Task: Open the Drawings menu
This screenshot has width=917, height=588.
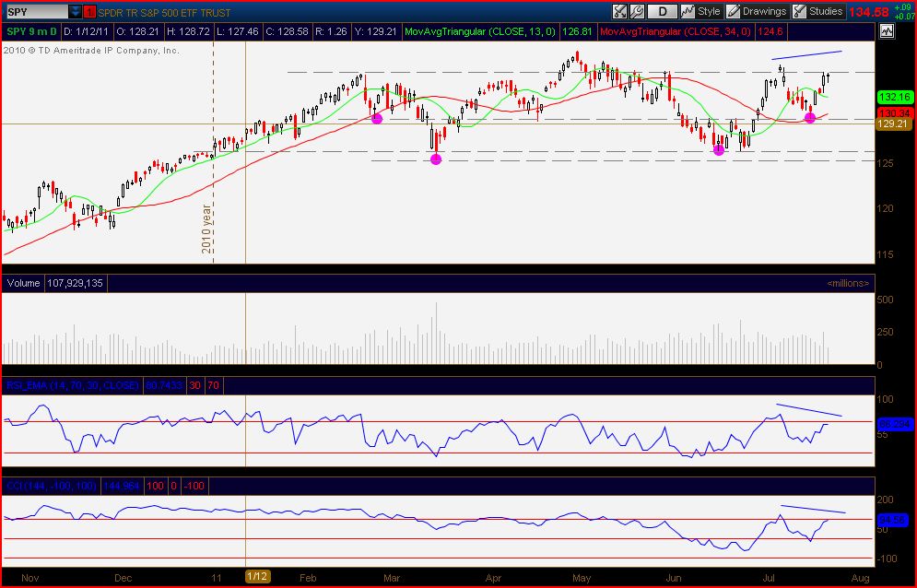Action: point(757,11)
